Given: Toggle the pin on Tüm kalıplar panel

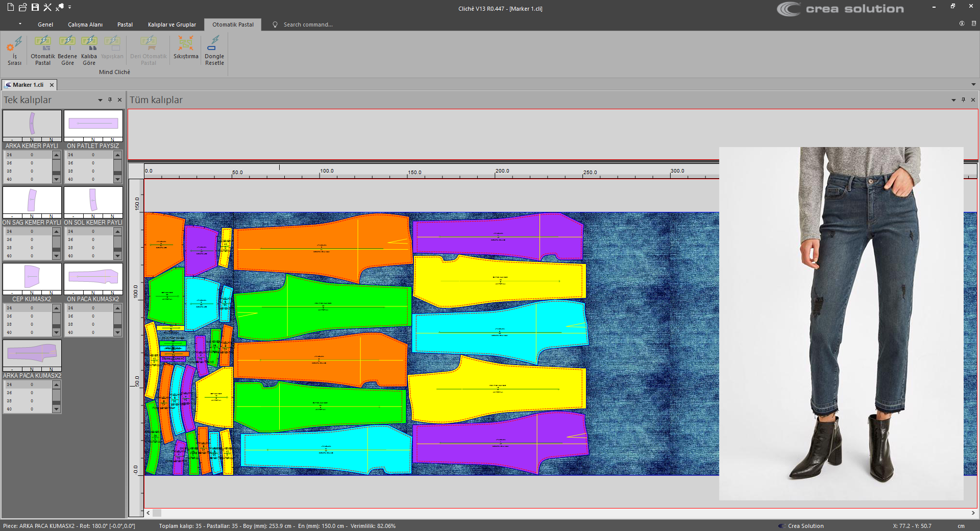Looking at the screenshot, I should (x=963, y=100).
